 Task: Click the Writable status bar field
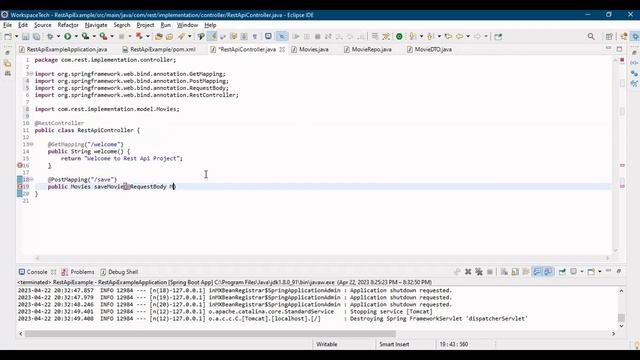tap(327, 344)
